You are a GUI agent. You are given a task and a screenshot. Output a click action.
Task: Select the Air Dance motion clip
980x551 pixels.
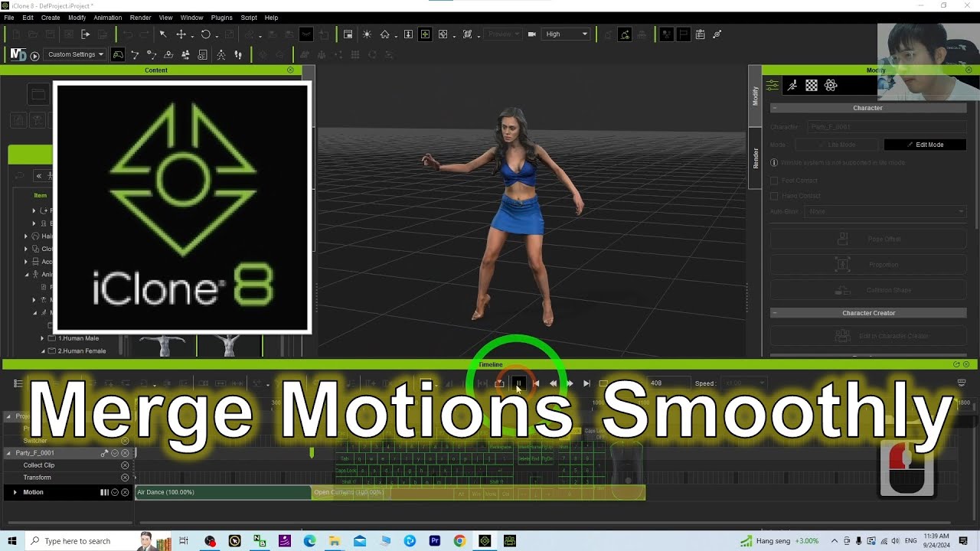(x=224, y=492)
